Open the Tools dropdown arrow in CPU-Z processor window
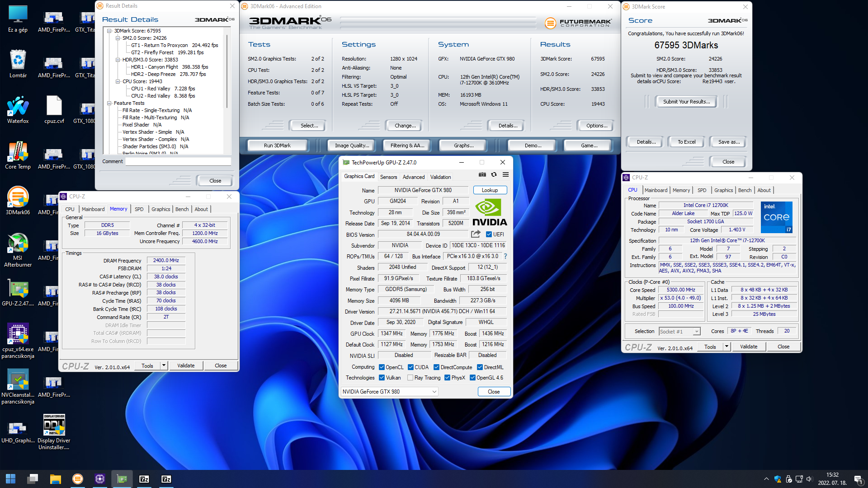The image size is (868, 488). 727,346
